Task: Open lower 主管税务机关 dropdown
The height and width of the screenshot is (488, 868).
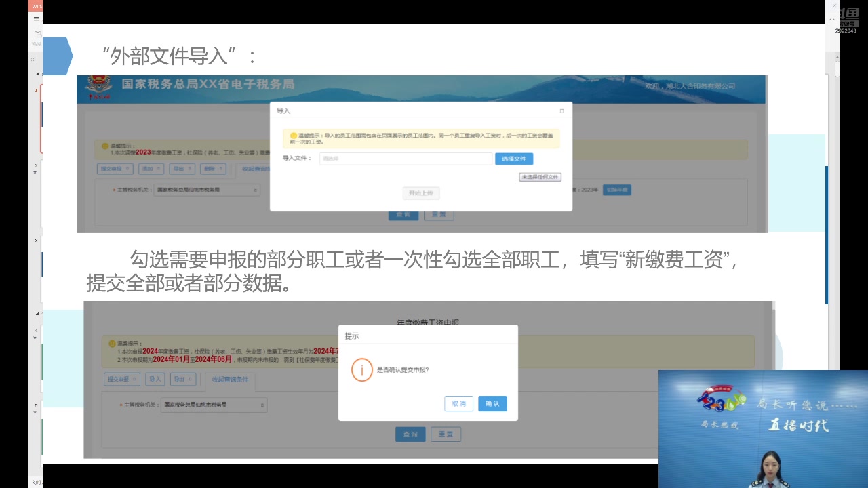Action: point(214,405)
